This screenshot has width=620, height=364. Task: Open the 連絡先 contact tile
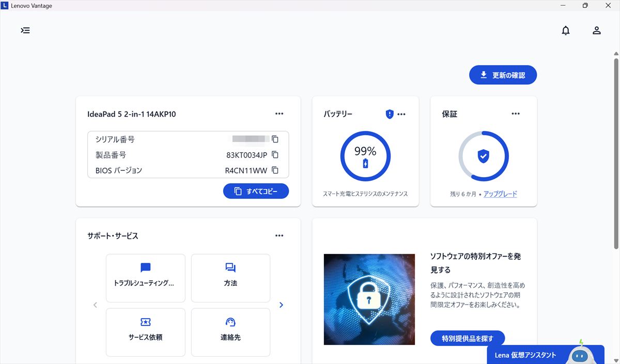tap(230, 332)
